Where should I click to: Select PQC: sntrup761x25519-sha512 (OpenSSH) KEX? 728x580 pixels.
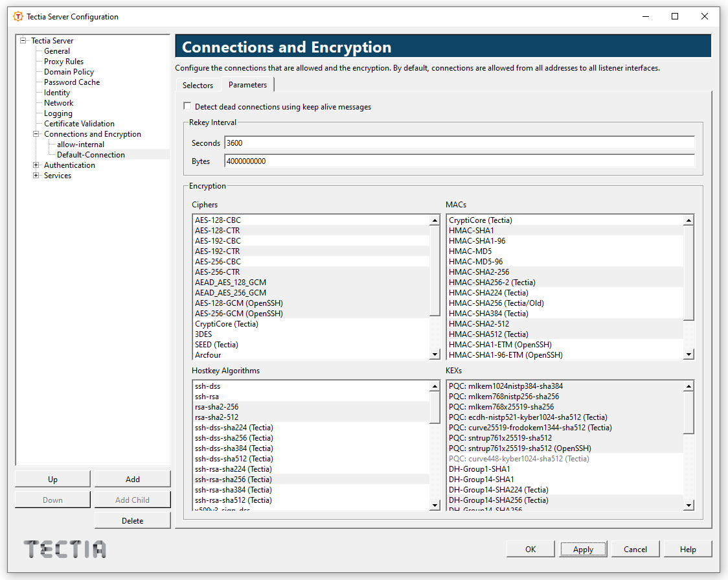tap(565, 448)
